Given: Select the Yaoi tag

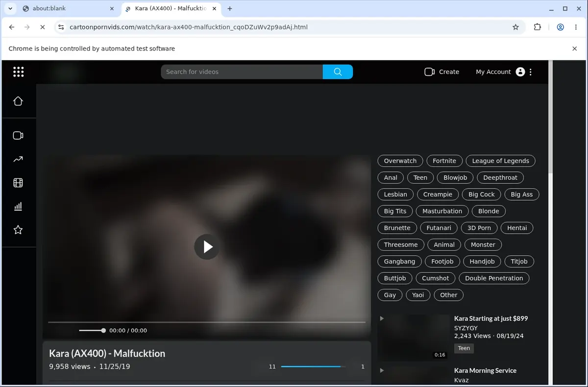Looking at the screenshot, I should click(x=418, y=295).
